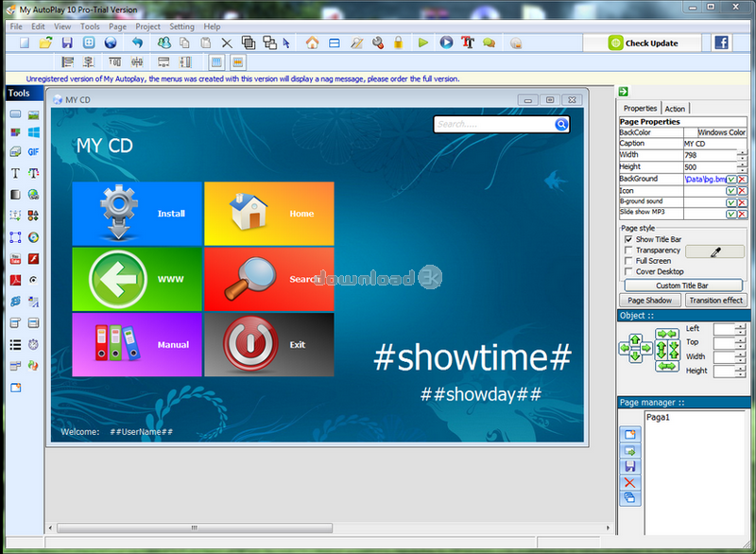Select the bulleted list tool
This screenshot has height=554, width=756.
pyautogui.click(x=15, y=344)
